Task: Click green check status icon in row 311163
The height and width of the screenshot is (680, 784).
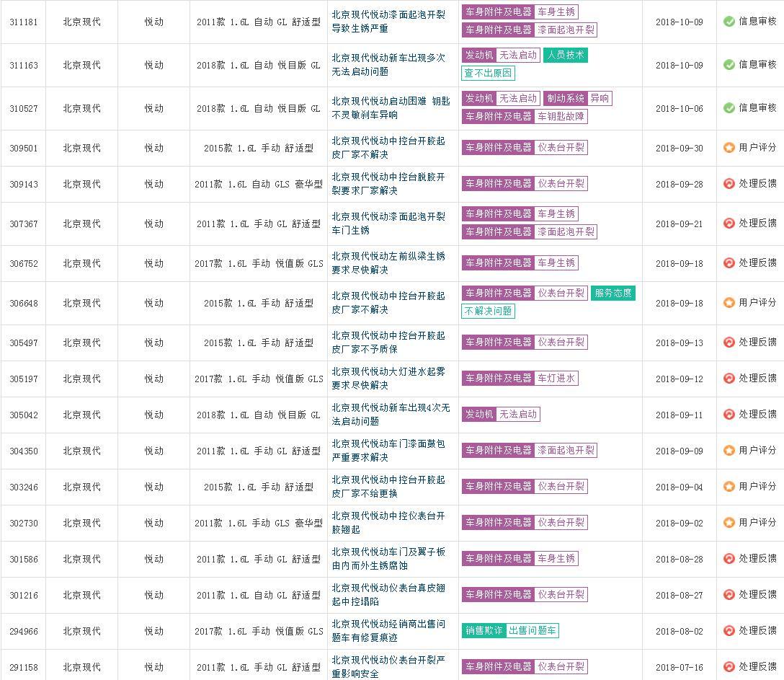Action: [x=729, y=65]
